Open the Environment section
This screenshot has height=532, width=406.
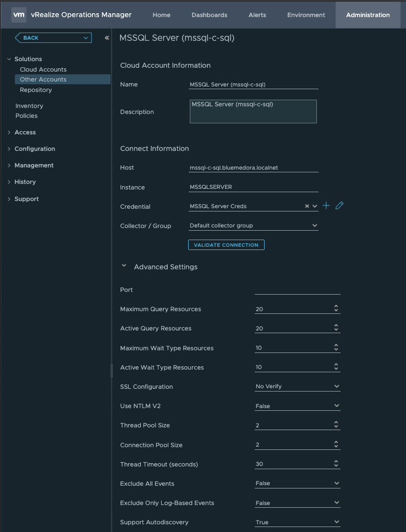[x=306, y=15]
